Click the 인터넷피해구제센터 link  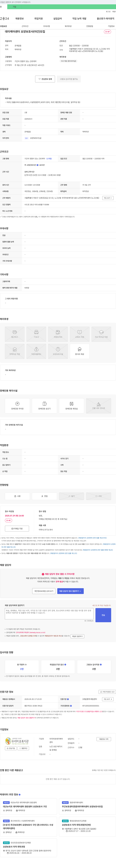pyautogui.click(x=30, y=632)
